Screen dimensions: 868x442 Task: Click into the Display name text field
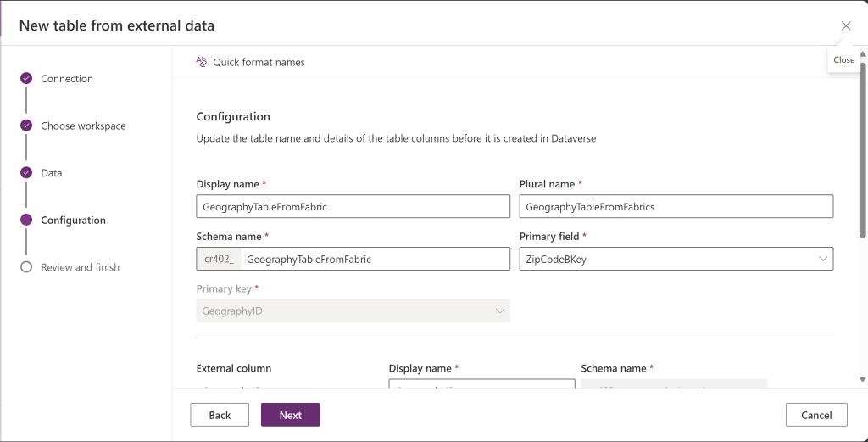tap(353, 206)
